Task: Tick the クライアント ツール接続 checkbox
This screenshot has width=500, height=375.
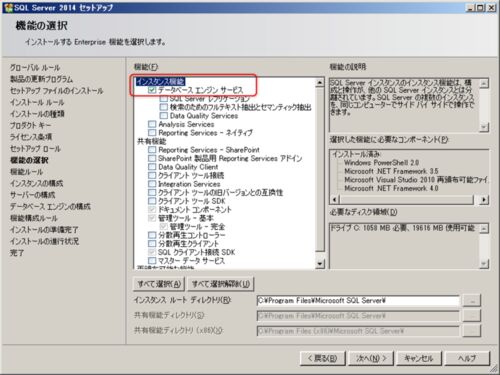Action: (x=152, y=175)
